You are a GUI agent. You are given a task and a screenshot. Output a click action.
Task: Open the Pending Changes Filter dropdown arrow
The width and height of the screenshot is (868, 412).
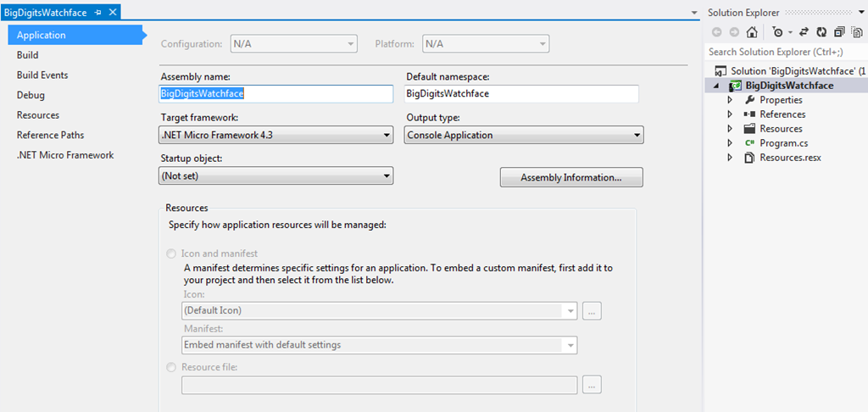(x=791, y=32)
